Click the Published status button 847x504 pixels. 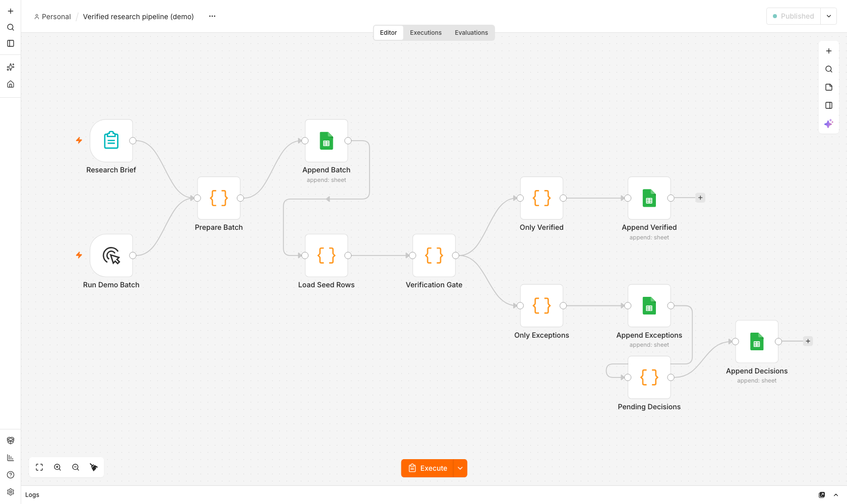click(794, 16)
